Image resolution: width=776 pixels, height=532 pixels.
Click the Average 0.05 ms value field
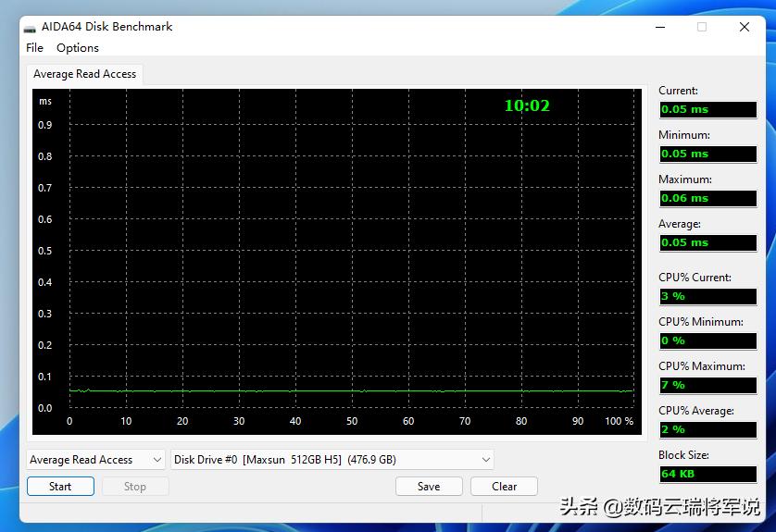708,242
